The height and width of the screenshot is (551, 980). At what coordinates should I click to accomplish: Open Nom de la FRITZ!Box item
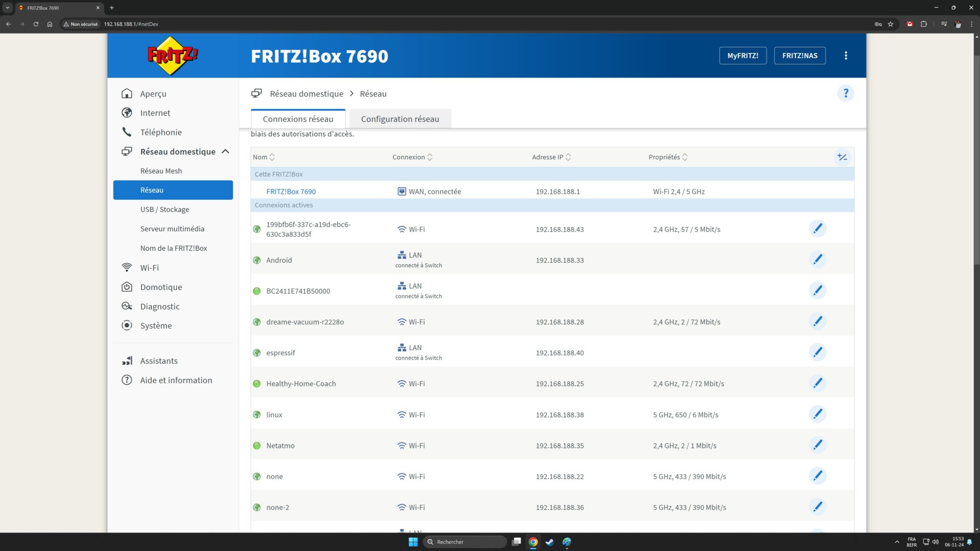(x=173, y=248)
